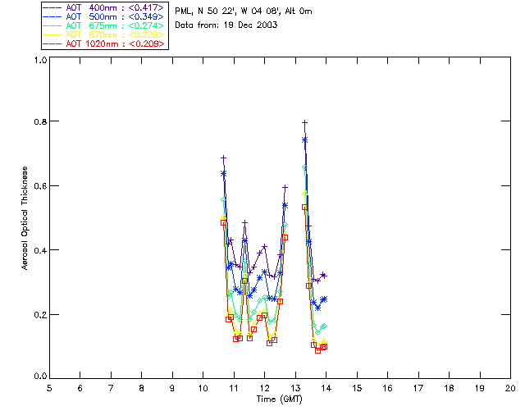Select the 0.4 y-axis tick label
The image size is (525, 420).
coord(40,250)
